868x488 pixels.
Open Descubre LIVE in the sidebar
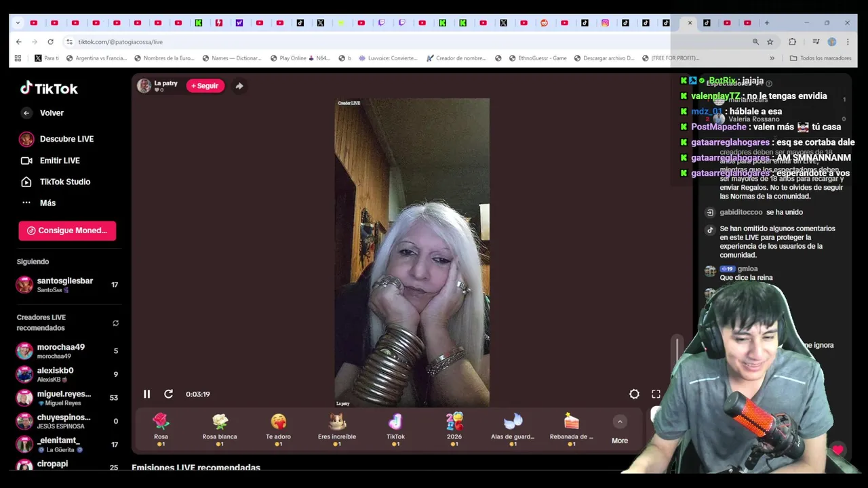[x=57, y=139]
